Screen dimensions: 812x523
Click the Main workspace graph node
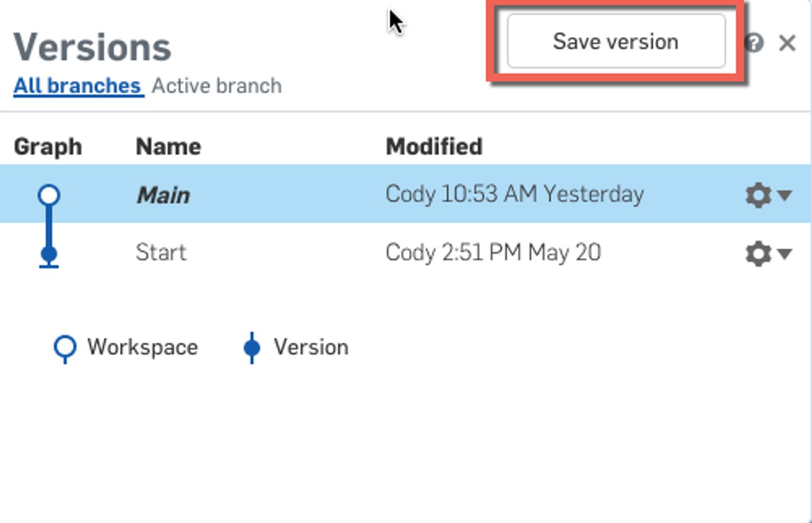tap(49, 195)
